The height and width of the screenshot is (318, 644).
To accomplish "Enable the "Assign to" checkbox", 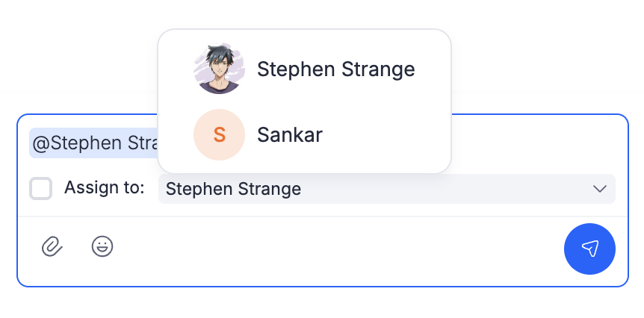I will [40, 189].
